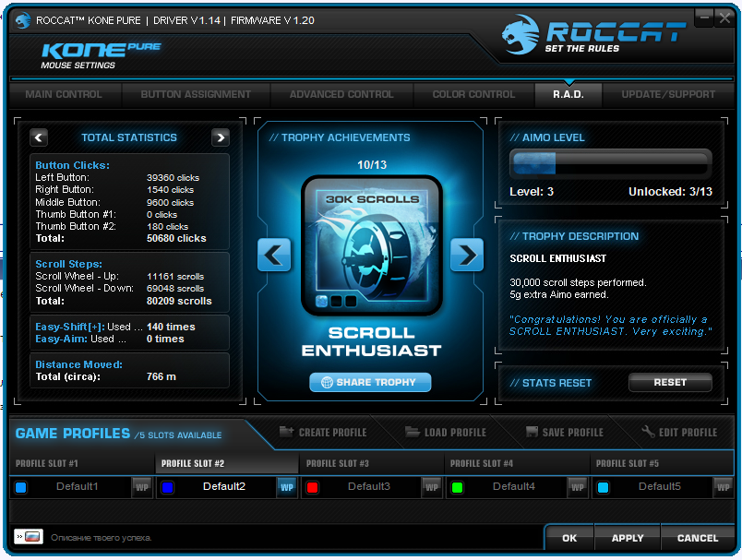Select the Default4 profile name
Viewport: 742px width, 560px height.
(x=514, y=486)
